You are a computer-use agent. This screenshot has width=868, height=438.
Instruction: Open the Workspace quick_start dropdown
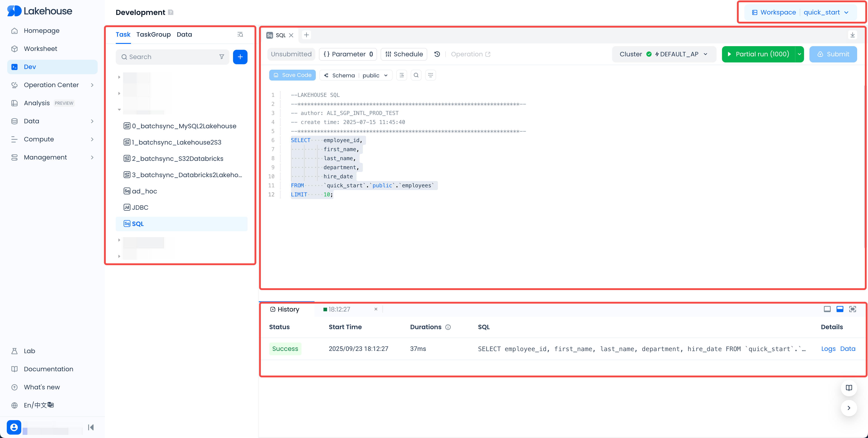coord(801,12)
